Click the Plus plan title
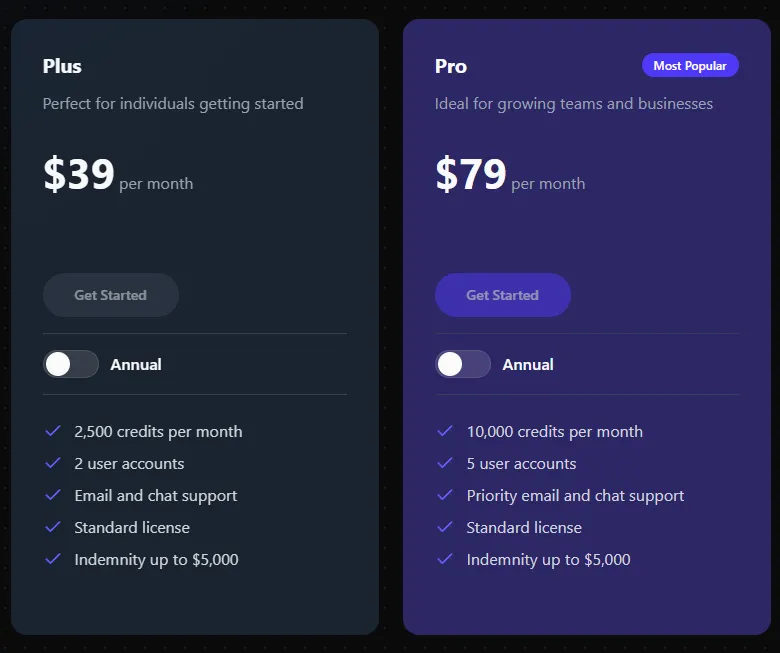The width and height of the screenshot is (780, 653). coord(62,67)
